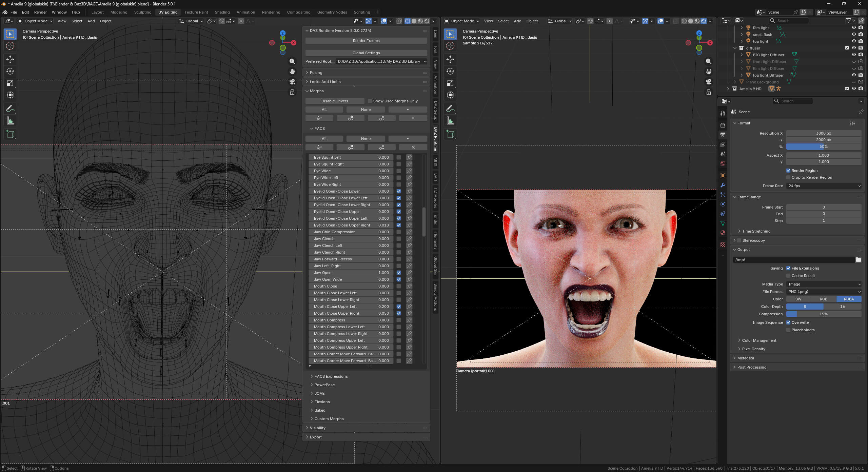Switch right viewport to rendered shading
868x472 pixels.
[x=704, y=21]
